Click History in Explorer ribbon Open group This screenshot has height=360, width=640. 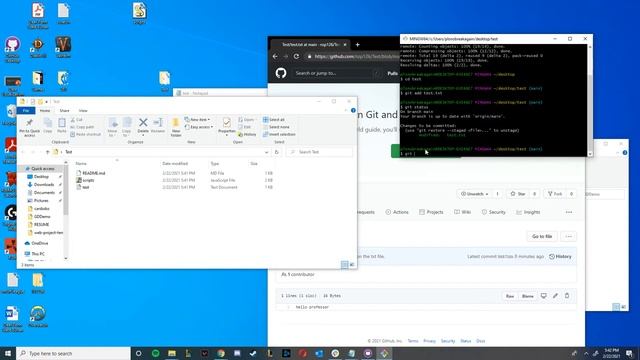click(x=247, y=134)
